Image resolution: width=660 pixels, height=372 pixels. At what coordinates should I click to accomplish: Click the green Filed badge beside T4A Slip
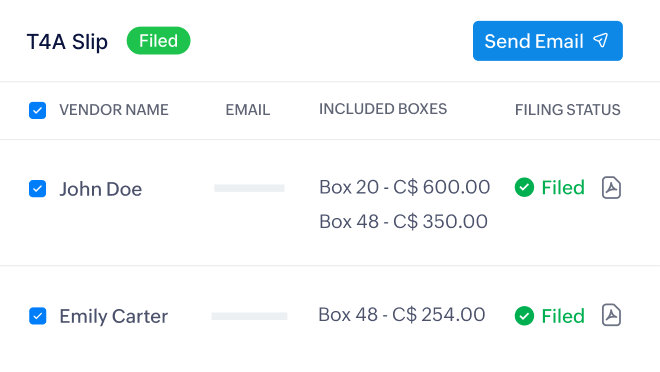tap(158, 41)
